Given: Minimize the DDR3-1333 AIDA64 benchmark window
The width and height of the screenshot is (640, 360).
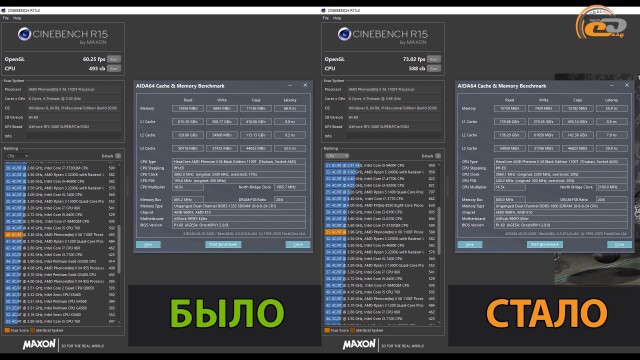Looking at the screenshot, I should [290, 86].
